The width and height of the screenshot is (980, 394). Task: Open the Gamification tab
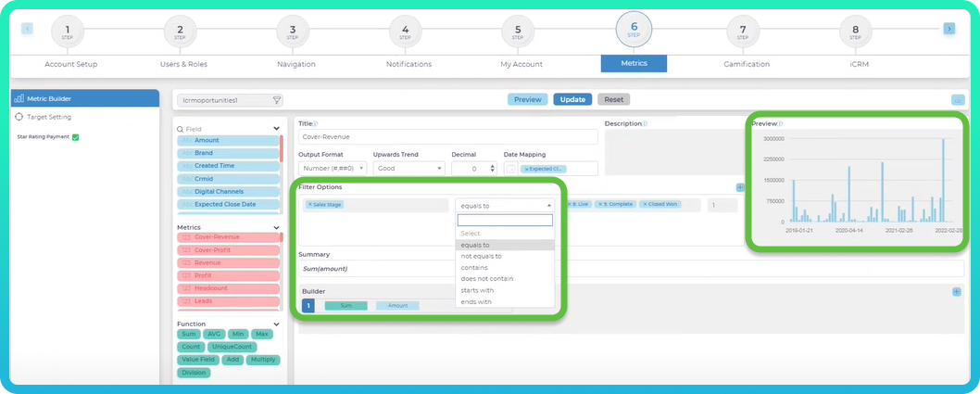[x=747, y=64]
